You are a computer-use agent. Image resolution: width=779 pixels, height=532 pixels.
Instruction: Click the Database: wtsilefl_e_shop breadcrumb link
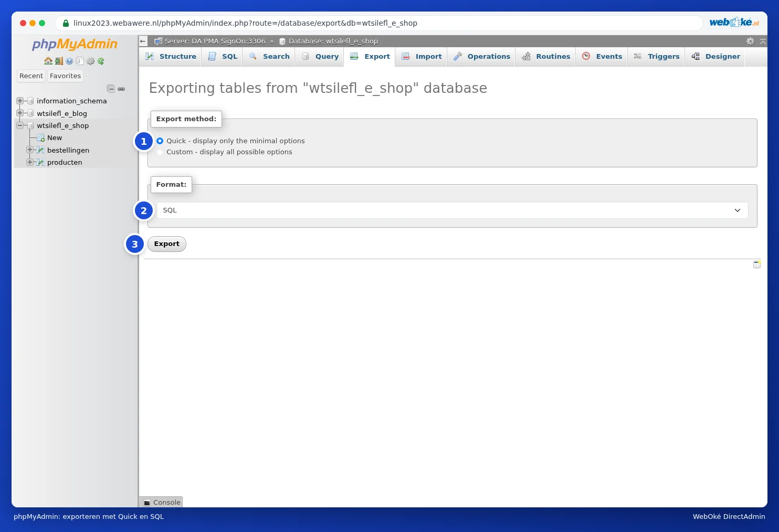coord(329,41)
